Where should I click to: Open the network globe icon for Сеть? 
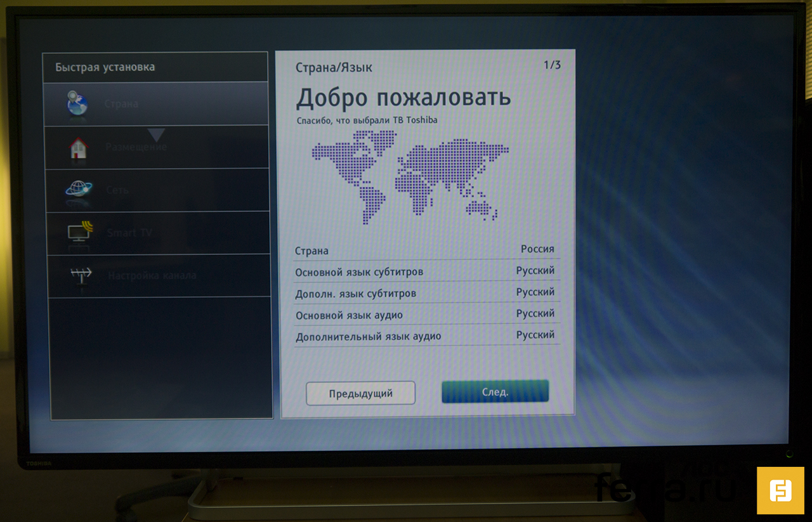coord(79,190)
